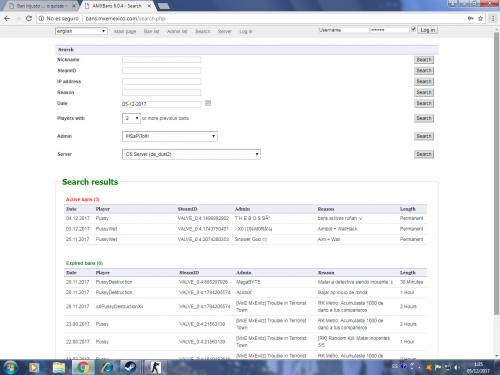Expand the english language dropdown
The image size is (500, 375).
[x=81, y=31]
